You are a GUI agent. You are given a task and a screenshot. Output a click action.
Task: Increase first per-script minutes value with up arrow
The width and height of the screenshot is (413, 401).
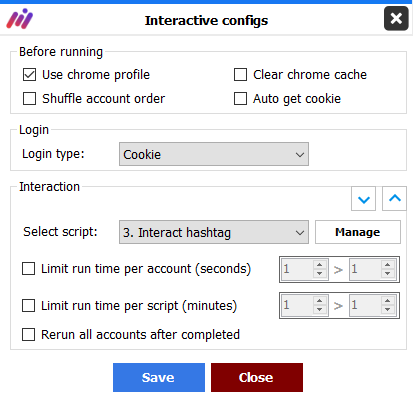pos(319,301)
